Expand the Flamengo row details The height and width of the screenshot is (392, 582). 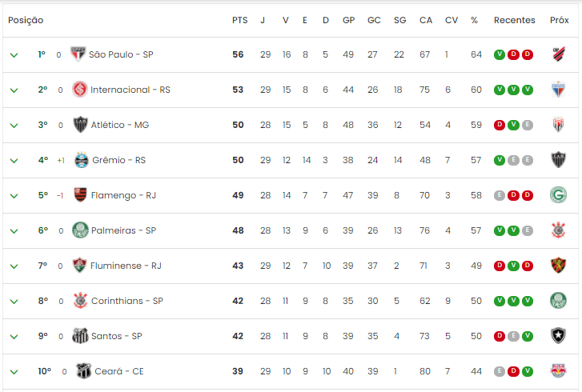click(14, 196)
